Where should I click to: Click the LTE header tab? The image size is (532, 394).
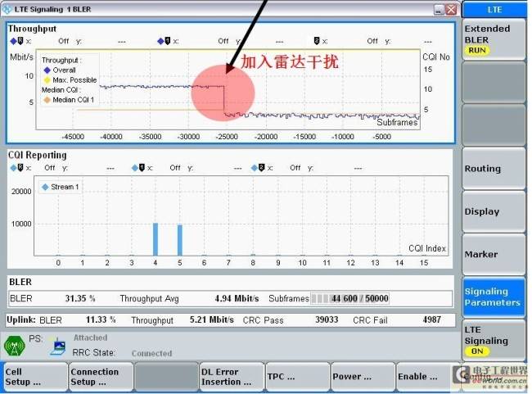click(x=494, y=10)
